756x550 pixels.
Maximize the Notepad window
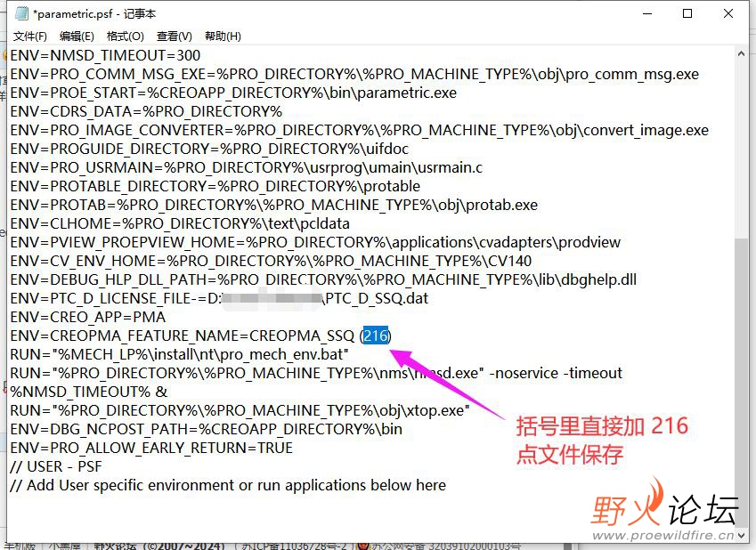tap(687, 13)
